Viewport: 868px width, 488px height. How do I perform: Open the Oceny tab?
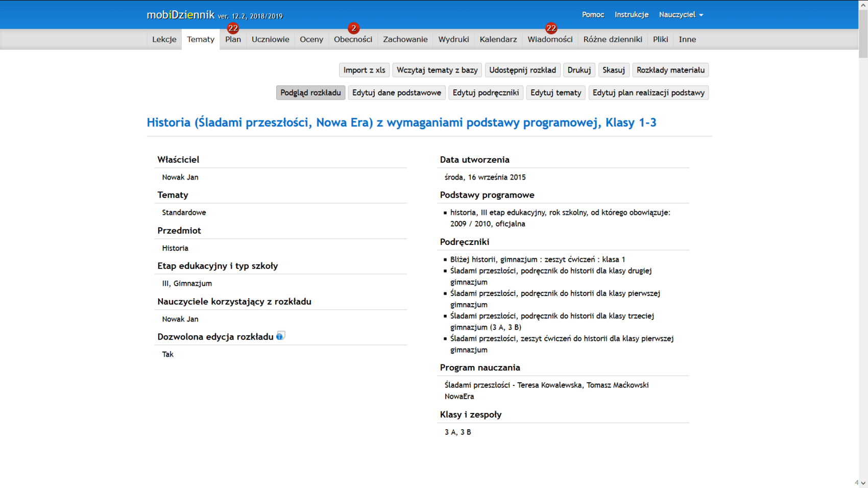311,39
